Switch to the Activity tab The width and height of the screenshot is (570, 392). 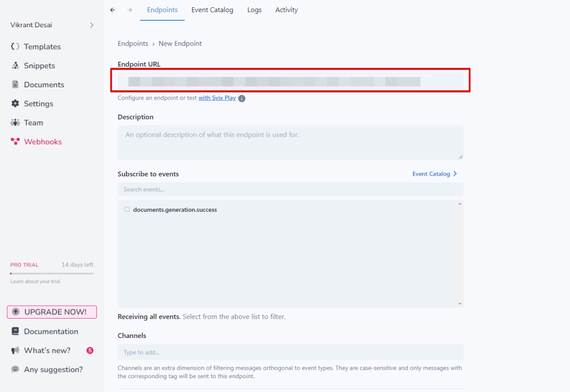(x=287, y=10)
